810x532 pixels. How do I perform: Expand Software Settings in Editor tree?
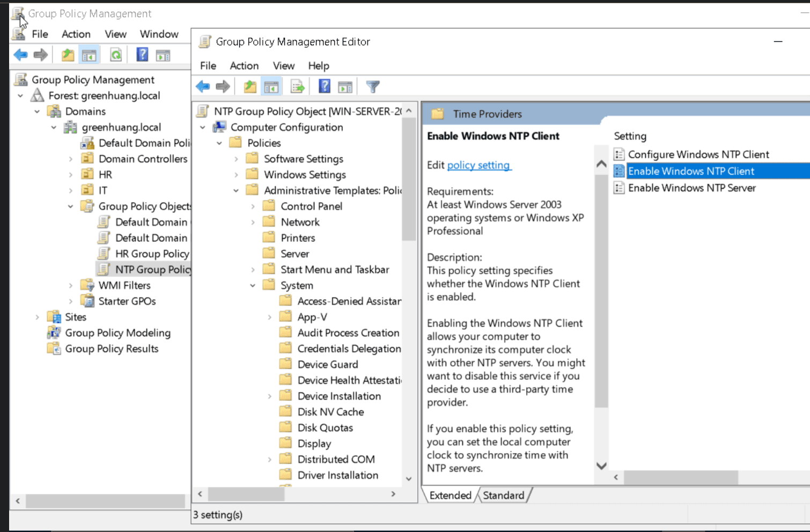pyautogui.click(x=236, y=159)
